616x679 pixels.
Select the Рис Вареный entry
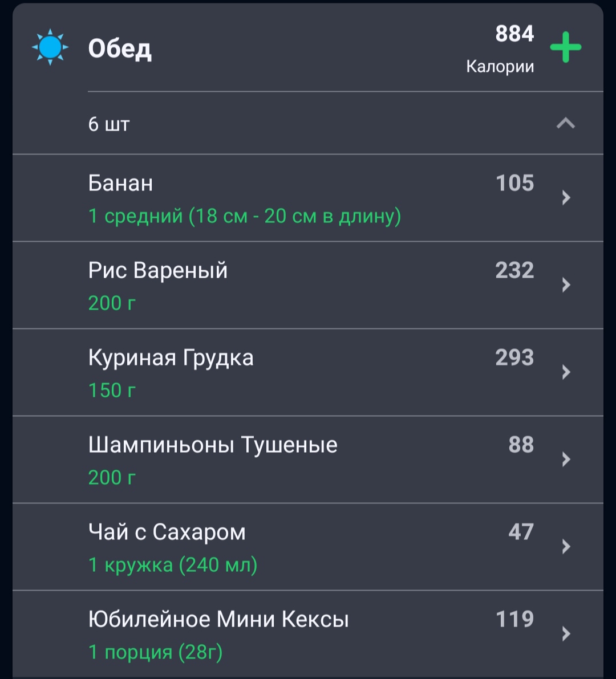[308, 285]
